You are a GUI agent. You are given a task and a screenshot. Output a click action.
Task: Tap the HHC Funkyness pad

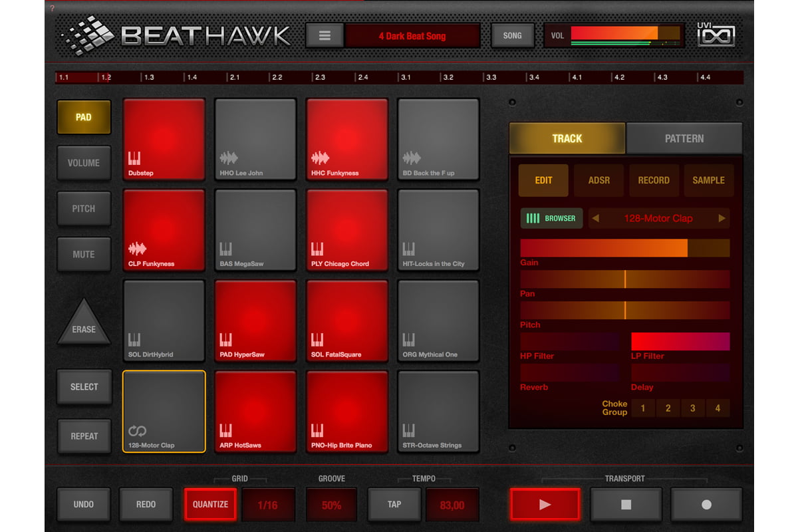pos(346,139)
